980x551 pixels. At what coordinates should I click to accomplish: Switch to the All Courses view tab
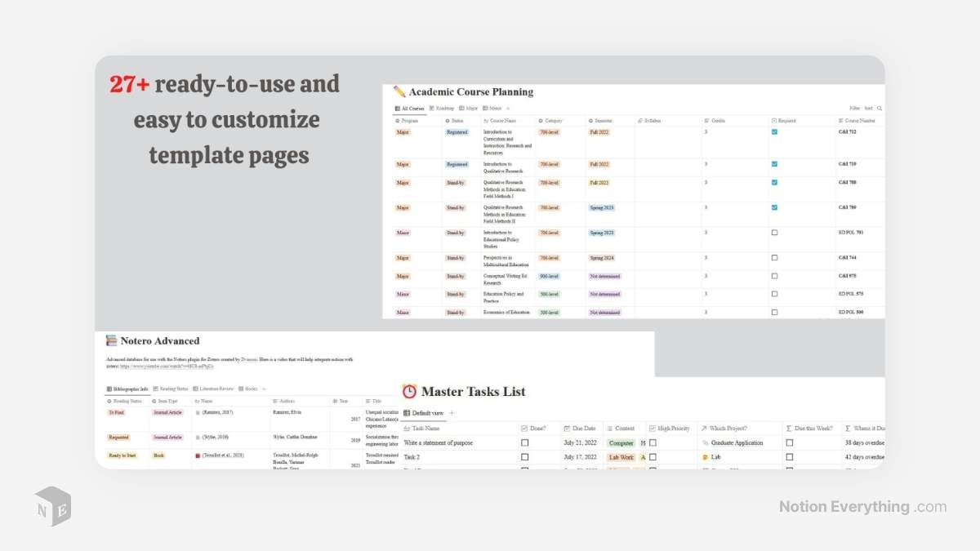tap(409, 108)
